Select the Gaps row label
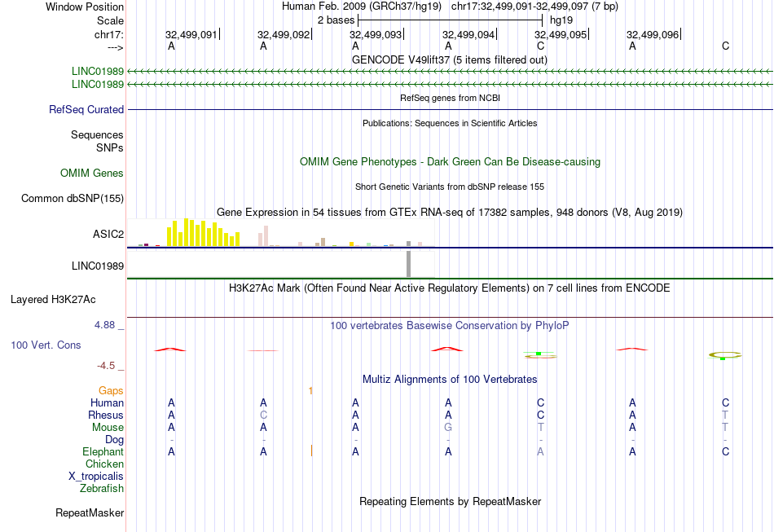This screenshot has width=774, height=532. click(x=111, y=391)
